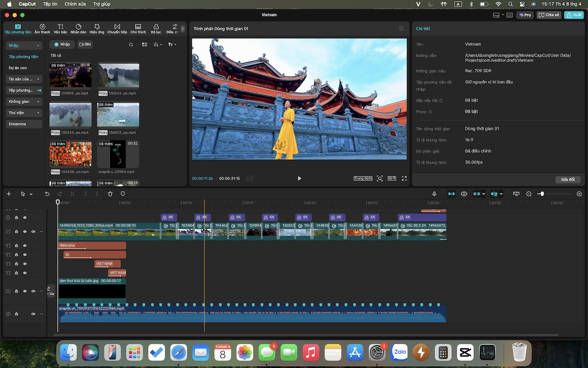The width and height of the screenshot is (588, 368).
Task: Open the Âm thanh (Audio) panel
Action: (x=42, y=29)
